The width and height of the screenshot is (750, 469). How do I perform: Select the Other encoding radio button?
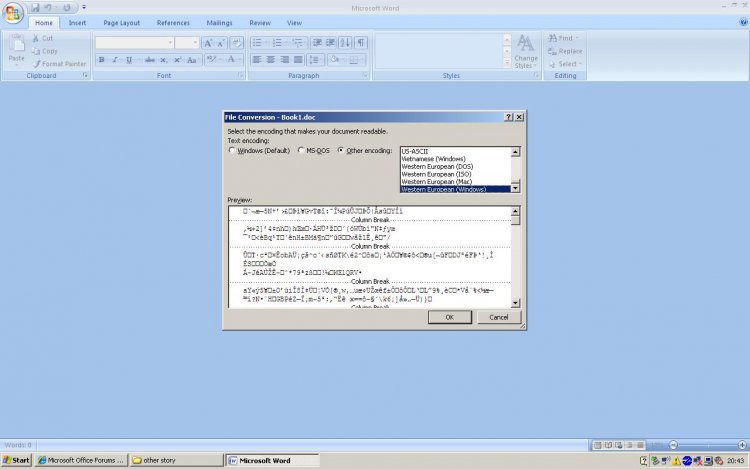tap(341, 150)
